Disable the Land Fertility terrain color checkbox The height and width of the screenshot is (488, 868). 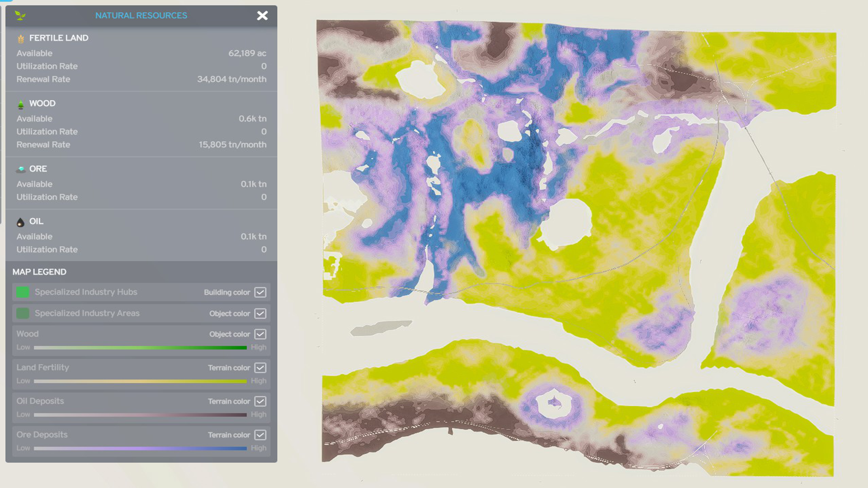point(260,368)
